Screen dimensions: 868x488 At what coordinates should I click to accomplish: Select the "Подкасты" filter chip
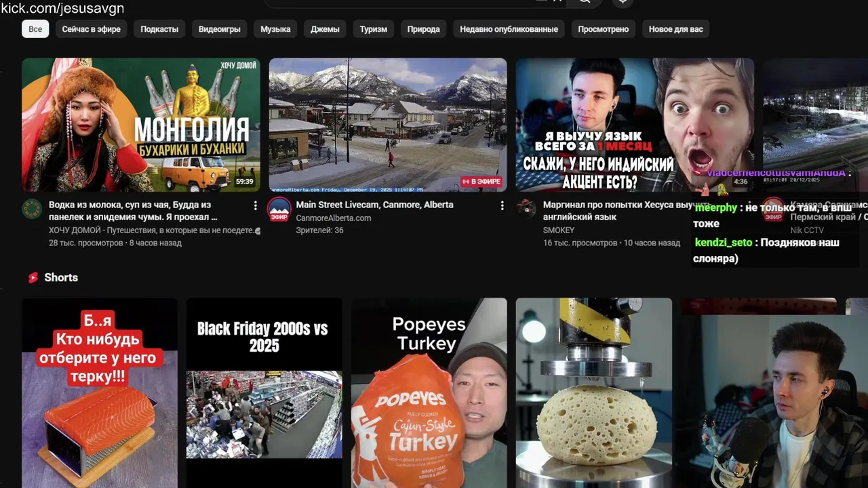click(x=159, y=29)
